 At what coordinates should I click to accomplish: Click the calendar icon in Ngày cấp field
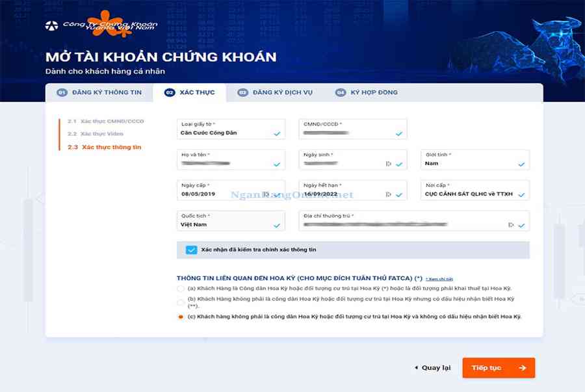tap(265, 194)
